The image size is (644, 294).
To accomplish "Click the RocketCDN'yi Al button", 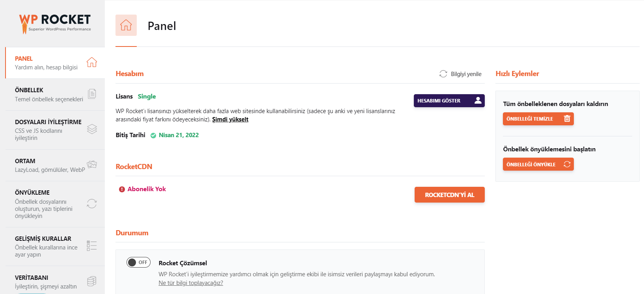I will point(449,195).
